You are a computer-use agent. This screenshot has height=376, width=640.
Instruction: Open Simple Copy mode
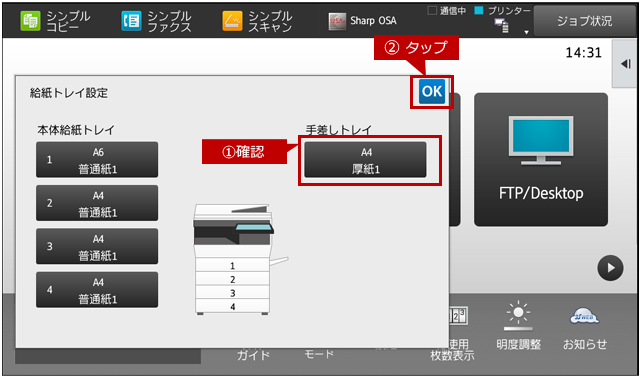(55, 20)
